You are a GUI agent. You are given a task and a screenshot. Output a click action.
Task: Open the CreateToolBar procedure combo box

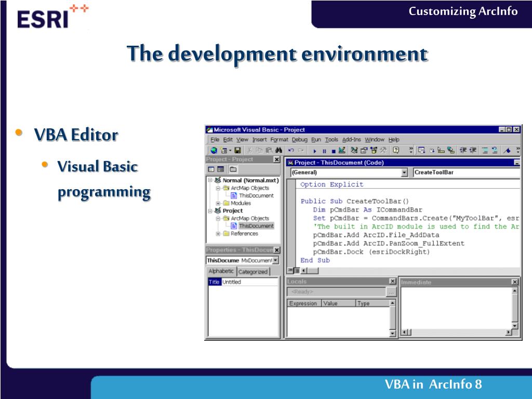(x=466, y=172)
